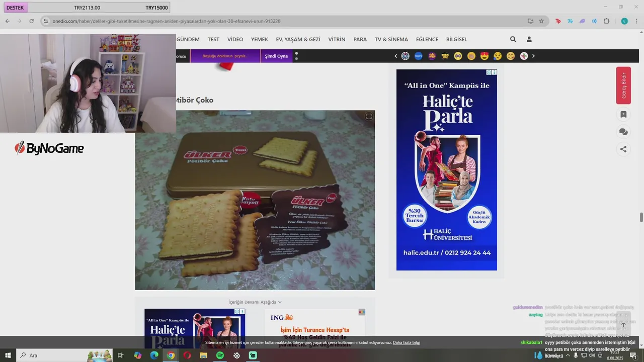Open the site search magnifier icon

513,39
